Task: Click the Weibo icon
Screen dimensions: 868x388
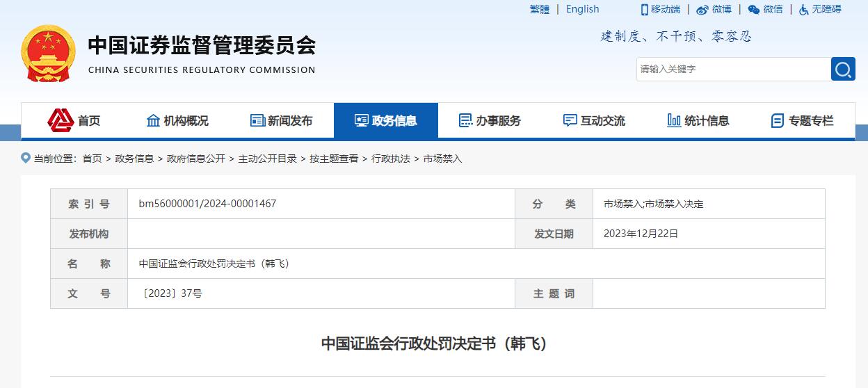Action: click(702, 10)
